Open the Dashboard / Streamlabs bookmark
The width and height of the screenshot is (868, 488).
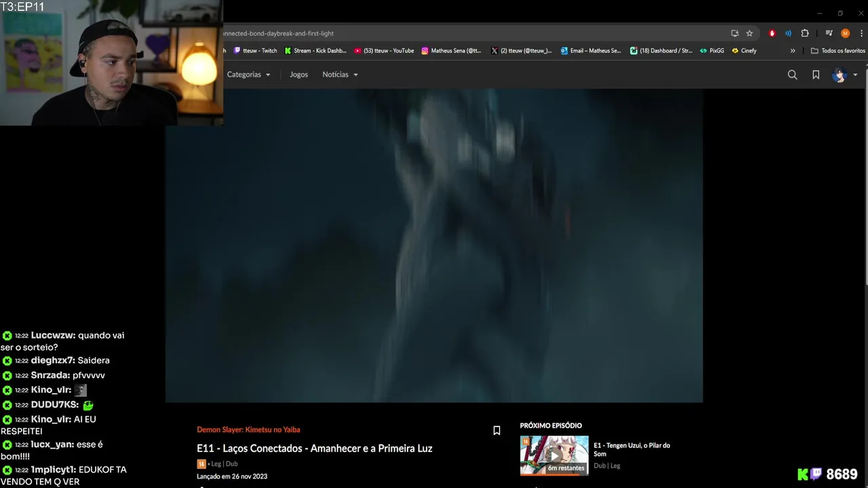click(661, 51)
